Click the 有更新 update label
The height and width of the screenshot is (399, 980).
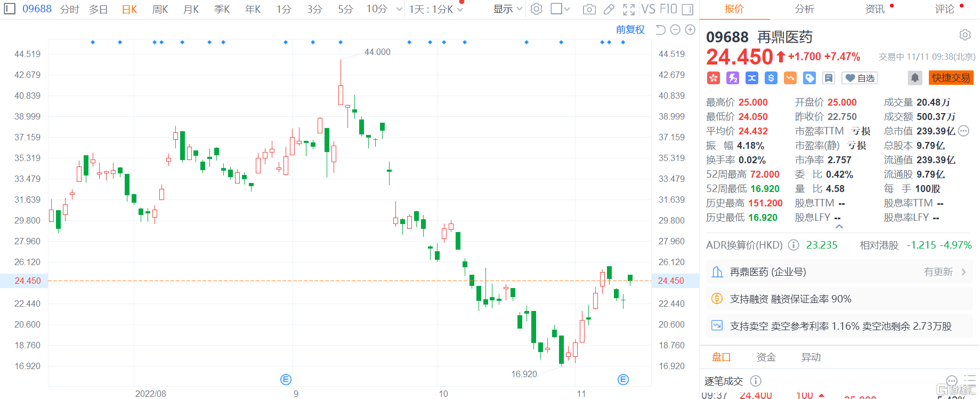(x=938, y=272)
